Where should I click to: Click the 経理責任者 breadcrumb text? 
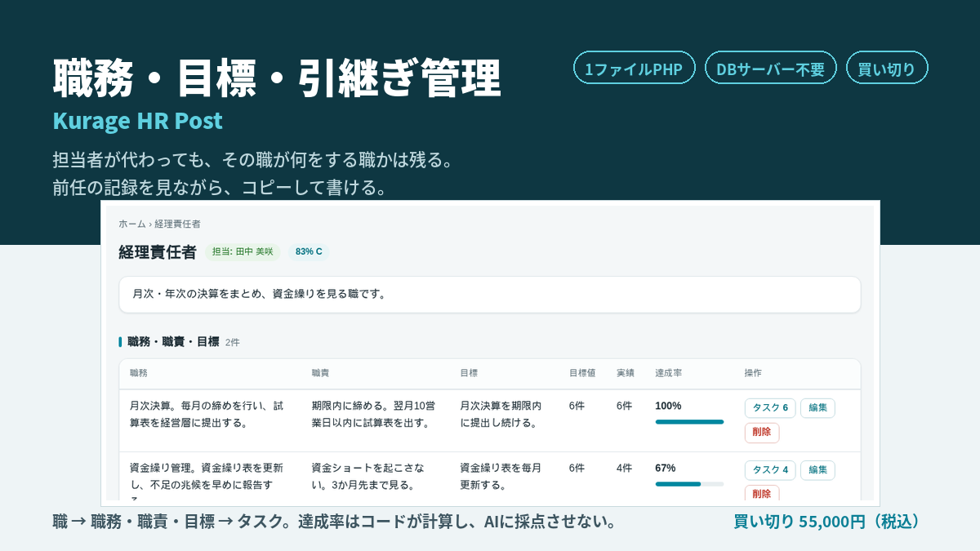point(177,224)
